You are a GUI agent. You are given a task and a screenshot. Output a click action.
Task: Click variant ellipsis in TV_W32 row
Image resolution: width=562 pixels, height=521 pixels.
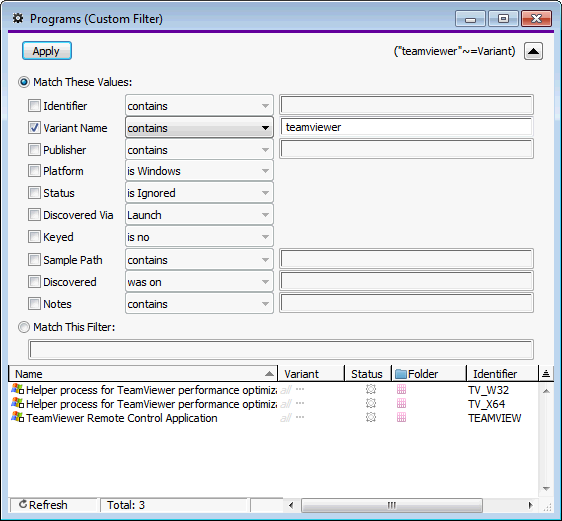click(300, 389)
